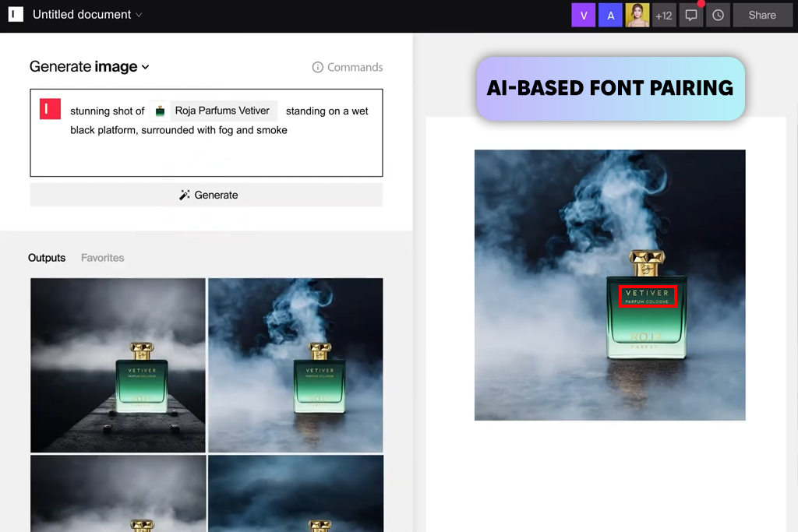Open the Untitled document title dropdown
The width and height of the screenshot is (798, 532).
(87, 15)
